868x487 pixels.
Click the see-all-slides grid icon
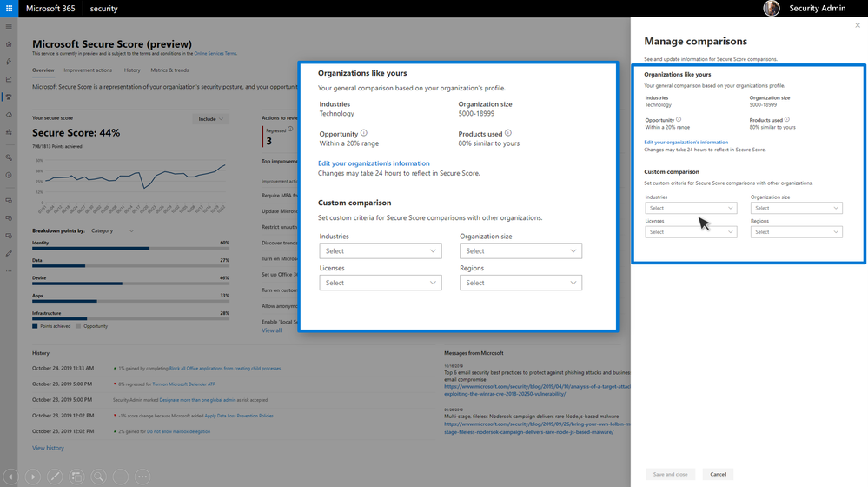76,477
